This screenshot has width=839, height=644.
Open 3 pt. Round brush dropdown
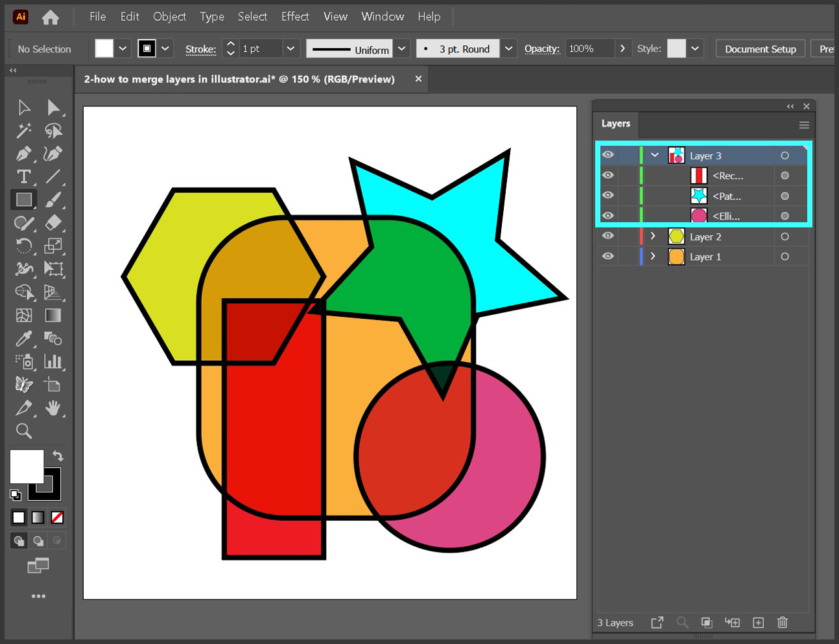(x=509, y=49)
